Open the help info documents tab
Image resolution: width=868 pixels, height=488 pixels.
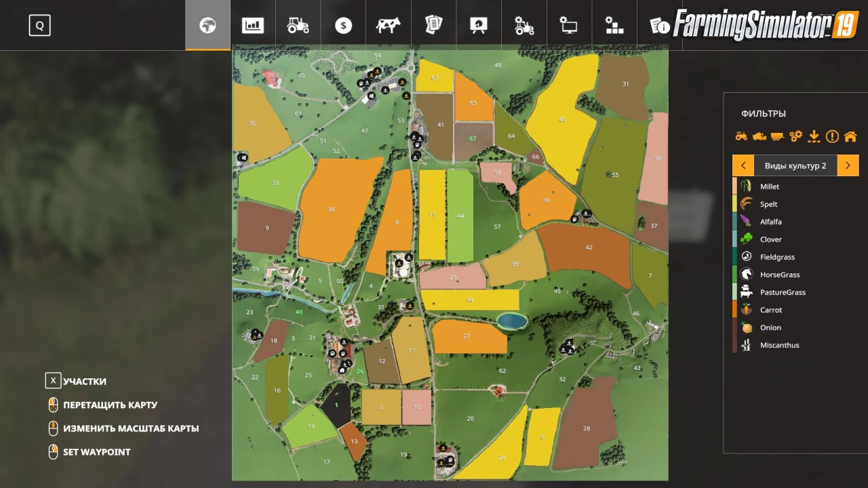pyautogui.click(x=658, y=26)
